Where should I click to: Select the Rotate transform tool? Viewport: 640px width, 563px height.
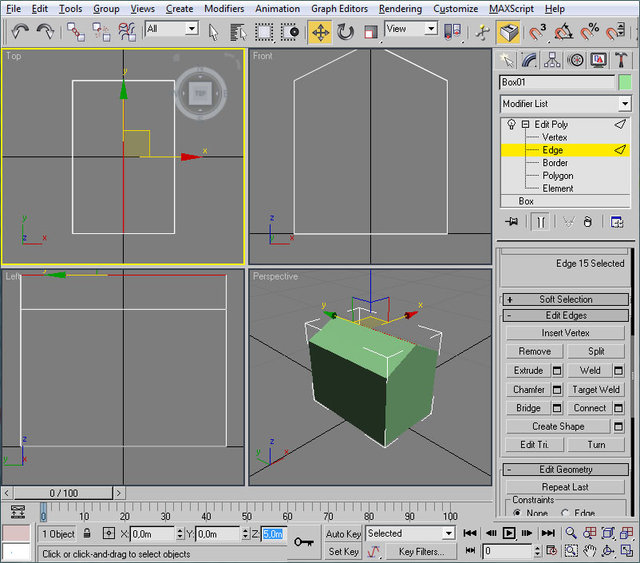click(x=345, y=32)
